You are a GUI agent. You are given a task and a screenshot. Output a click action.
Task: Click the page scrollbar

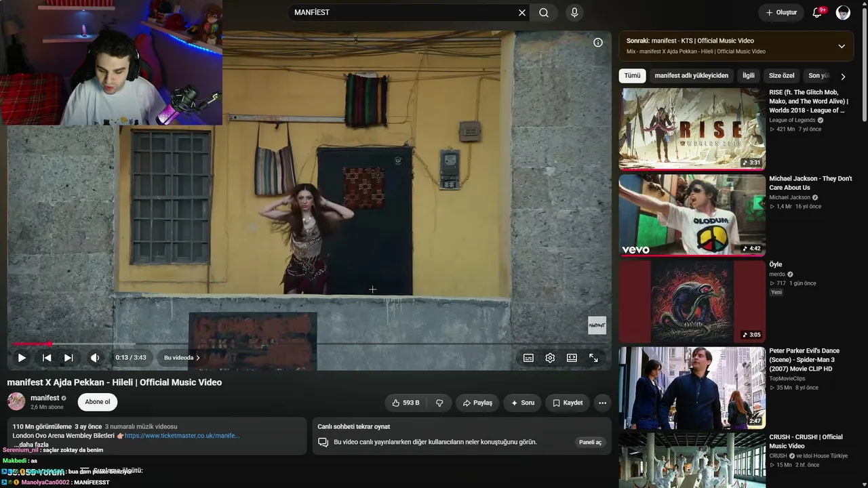point(865,64)
